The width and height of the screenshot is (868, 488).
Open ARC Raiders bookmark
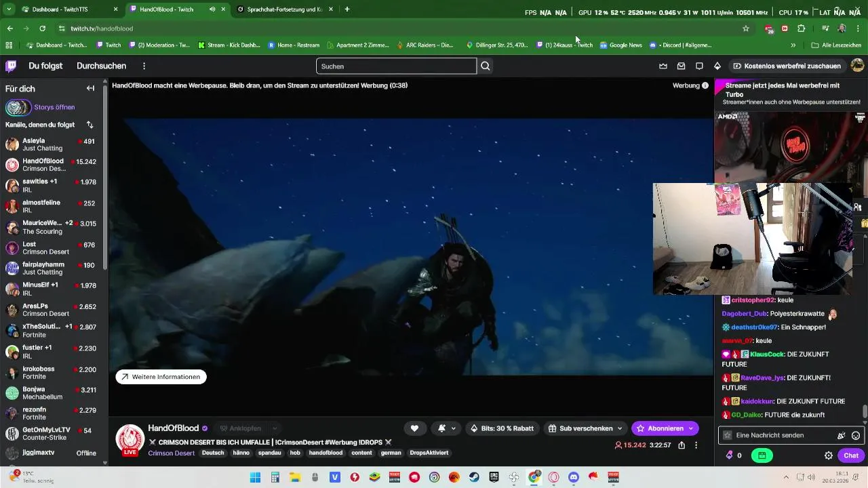click(425, 45)
